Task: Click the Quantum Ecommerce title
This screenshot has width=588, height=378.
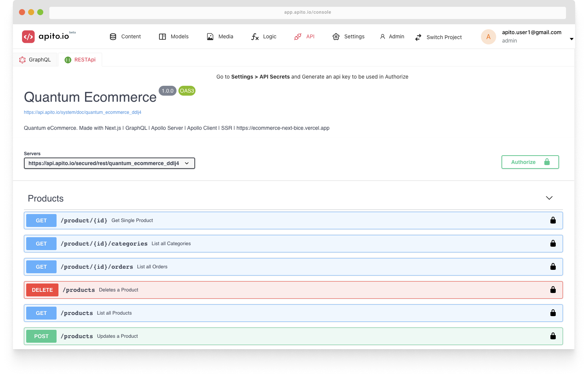Action: click(90, 97)
